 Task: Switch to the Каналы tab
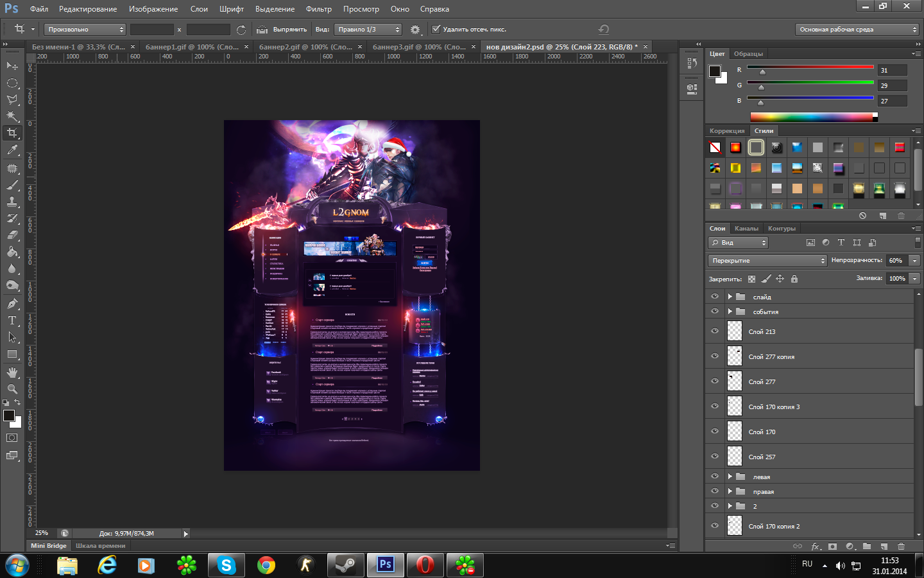(x=746, y=229)
